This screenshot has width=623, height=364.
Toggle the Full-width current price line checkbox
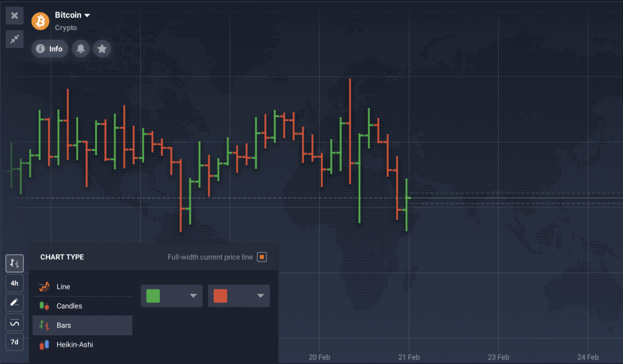point(262,257)
